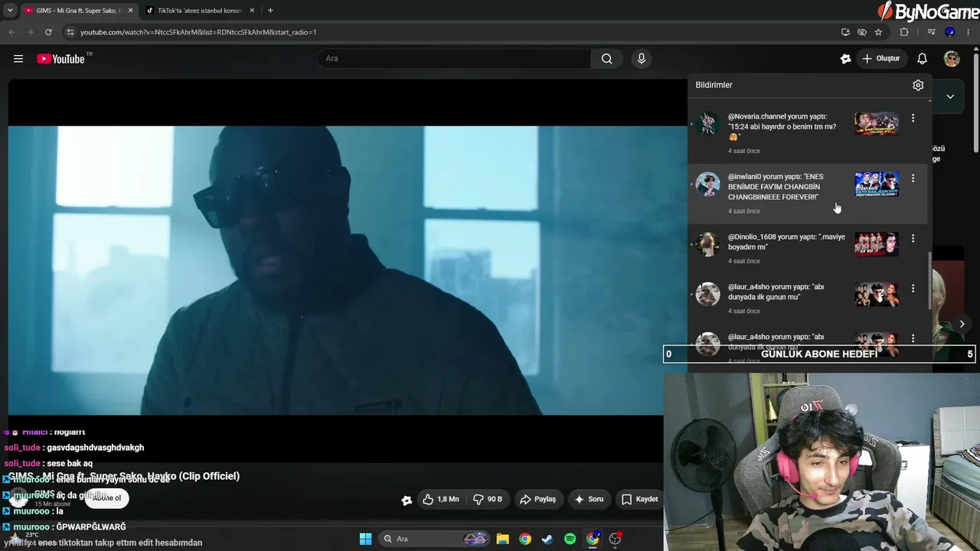Open the Oluştur create button

coord(880,59)
